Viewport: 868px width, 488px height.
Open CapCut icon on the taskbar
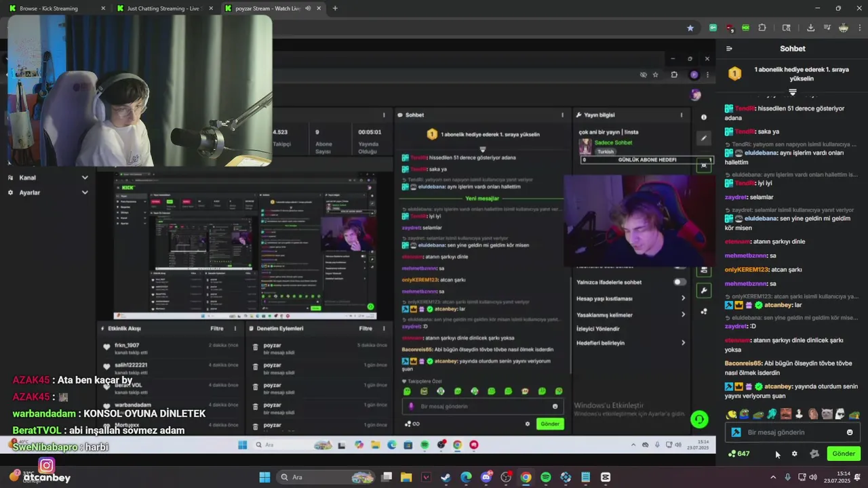(606, 477)
